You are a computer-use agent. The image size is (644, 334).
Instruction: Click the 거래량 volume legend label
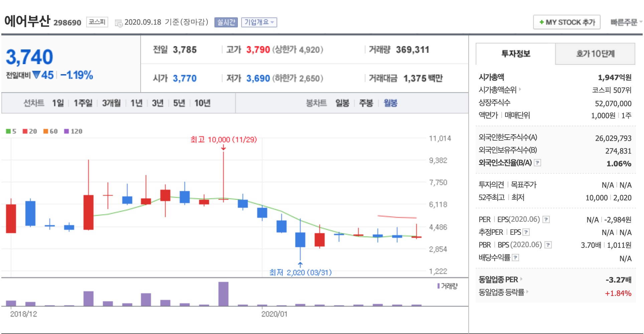(448, 286)
